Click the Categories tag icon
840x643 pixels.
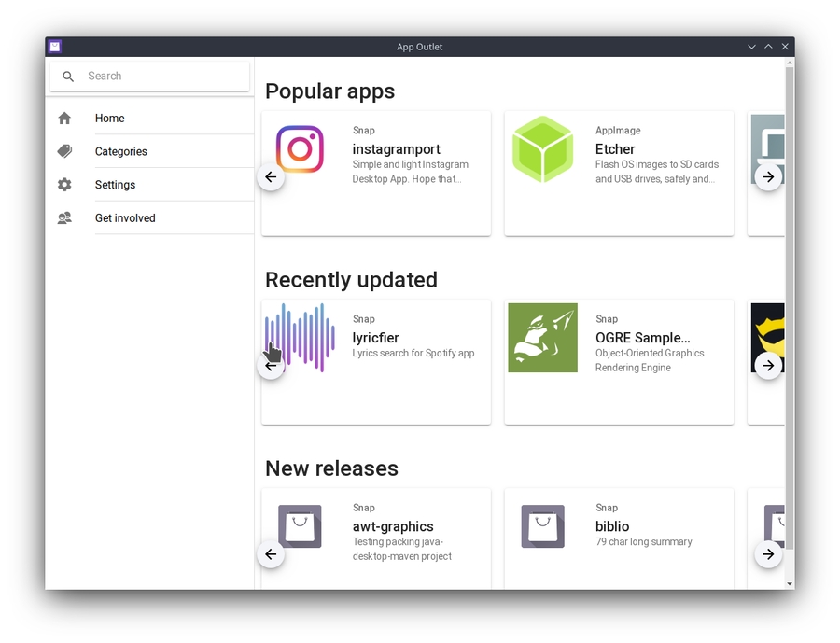tap(64, 151)
